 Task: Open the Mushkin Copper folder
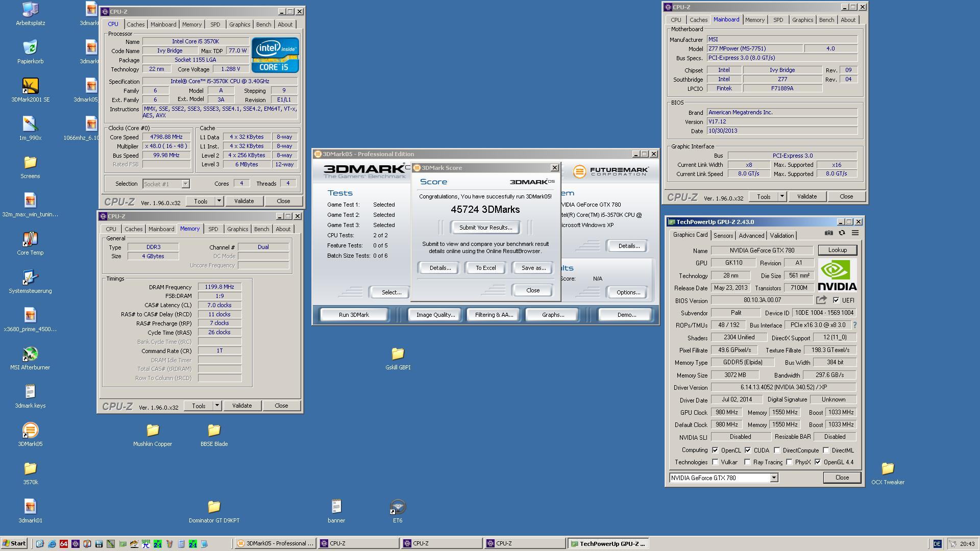click(153, 434)
